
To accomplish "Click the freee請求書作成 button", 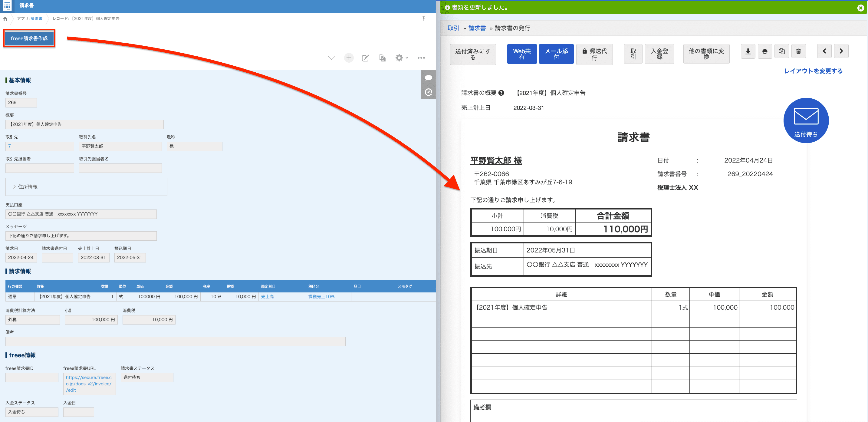I will [29, 38].
